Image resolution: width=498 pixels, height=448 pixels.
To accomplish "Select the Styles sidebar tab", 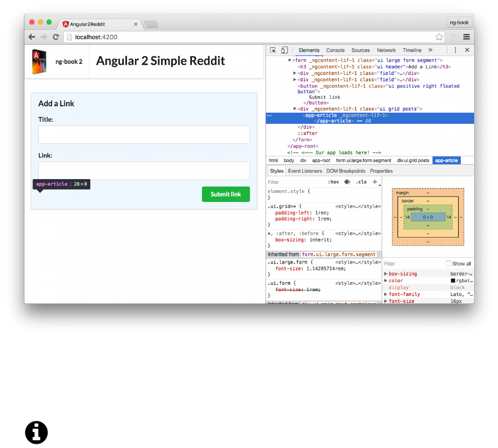I will pyautogui.click(x=276, y=171).
